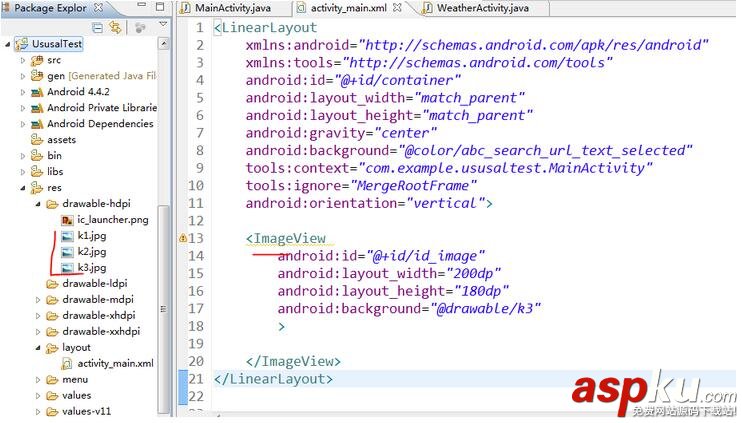Click the assets folder icon
This screenshot has width=742, height=423.
(37, 140)
